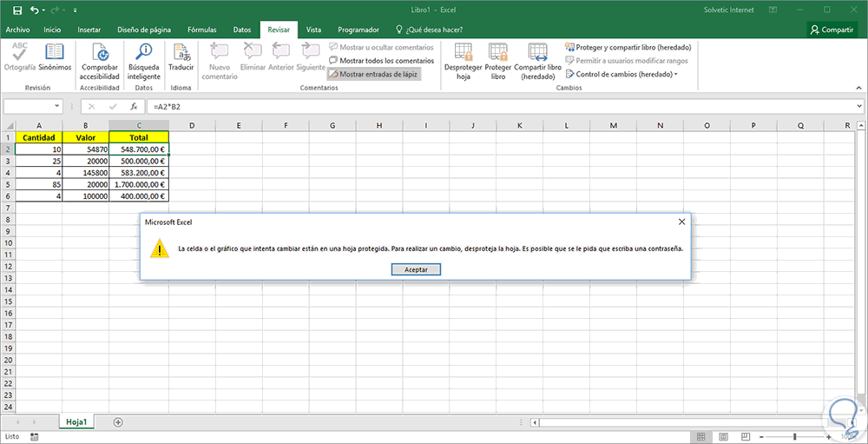Open the Name Box dropdown arrow
The image size is (868, 444).
pyautogui.click(x=57, y=106)
